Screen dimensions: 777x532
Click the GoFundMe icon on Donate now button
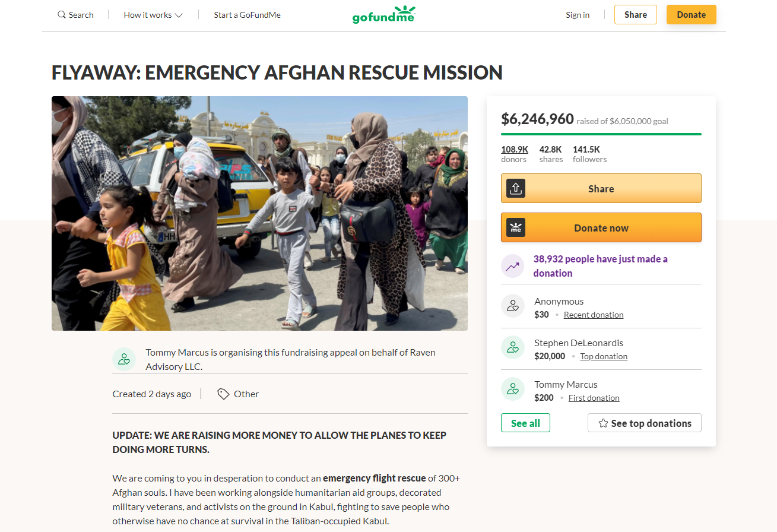[x=516, y=227]
